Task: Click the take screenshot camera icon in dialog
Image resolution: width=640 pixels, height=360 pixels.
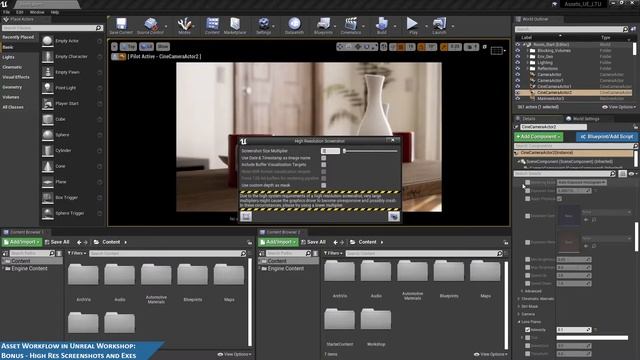Action: [x=394, y=216]
